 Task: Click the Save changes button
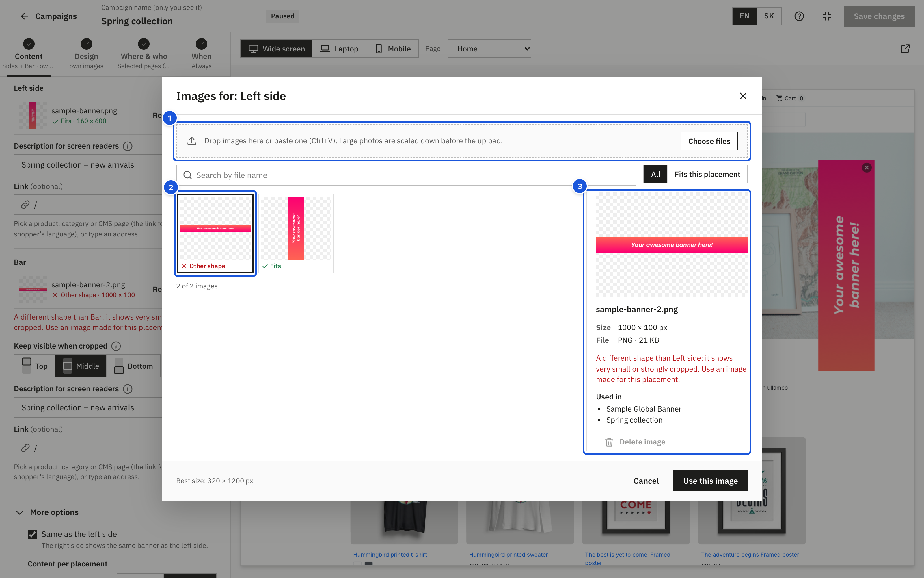click(879, 16)
